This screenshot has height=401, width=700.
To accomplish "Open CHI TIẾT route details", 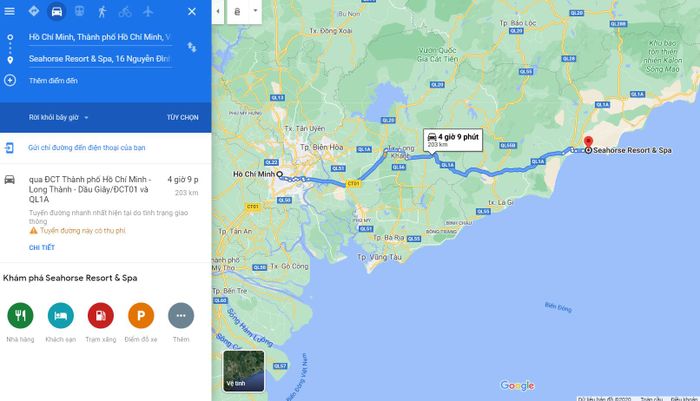I will click(x=42, y=247).
